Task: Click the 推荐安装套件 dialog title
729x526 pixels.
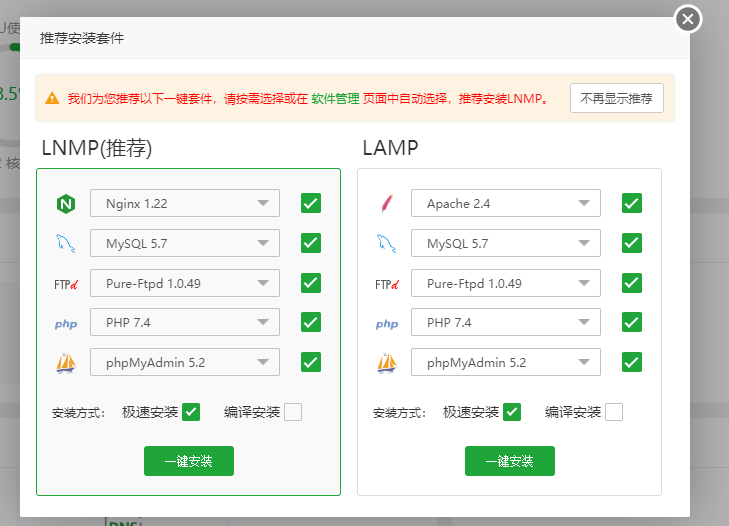Action: (82, 38)
